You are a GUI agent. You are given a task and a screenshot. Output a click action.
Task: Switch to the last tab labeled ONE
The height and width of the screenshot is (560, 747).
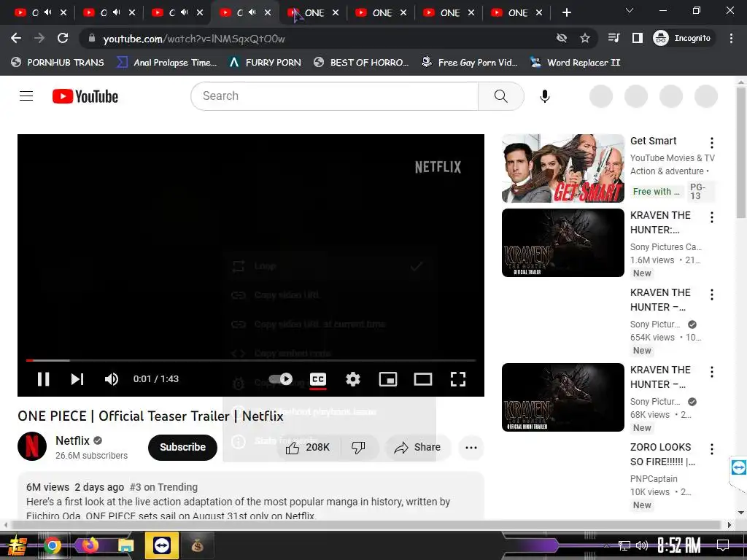pos(516,13)
